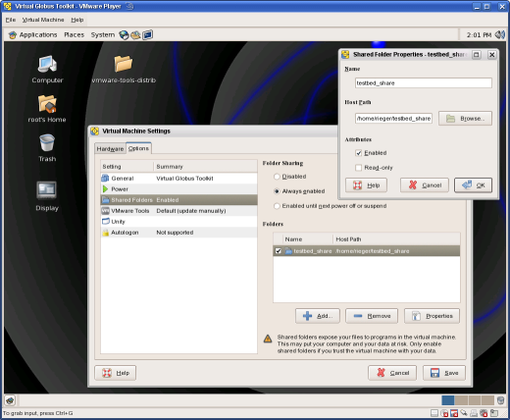Viewport: 510px width, 420px height.
Task: Click the Remove folder button
Action: click(372, 316)
